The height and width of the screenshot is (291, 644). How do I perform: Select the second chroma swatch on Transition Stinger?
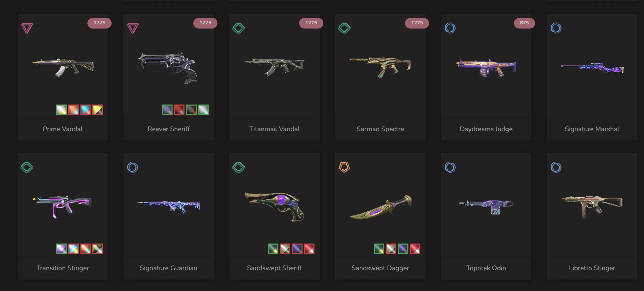point(73,249)
